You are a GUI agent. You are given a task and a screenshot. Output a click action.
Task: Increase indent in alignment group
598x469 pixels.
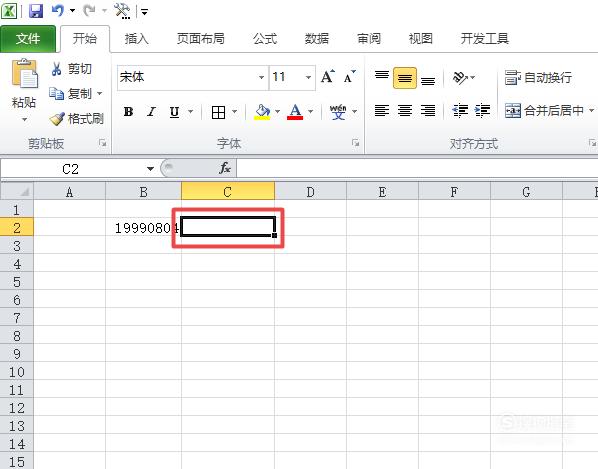tap(482, 111)
